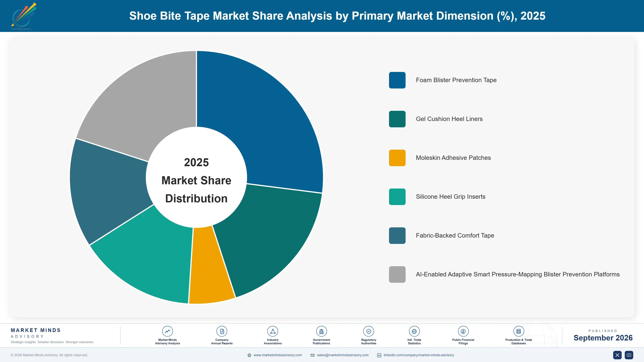Click the 'Moleskin Adhesive Patches' legend label
Viewport: 644px width, 362px height.
[x=453, y=158]
